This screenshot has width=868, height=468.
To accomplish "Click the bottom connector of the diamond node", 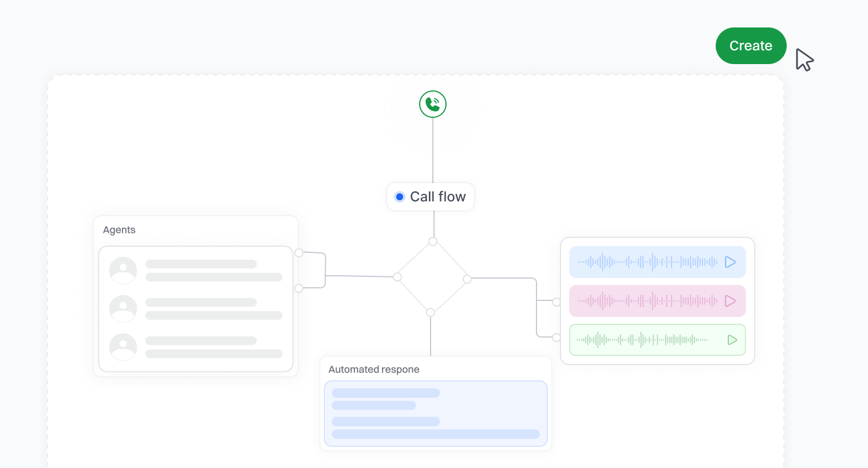I will click(431, 312).
